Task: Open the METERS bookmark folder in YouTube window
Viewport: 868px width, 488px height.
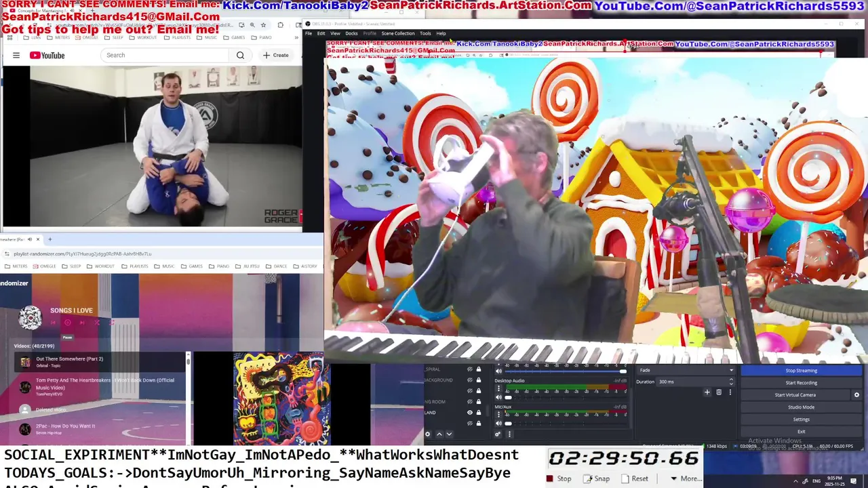Action: click(58, 37)
